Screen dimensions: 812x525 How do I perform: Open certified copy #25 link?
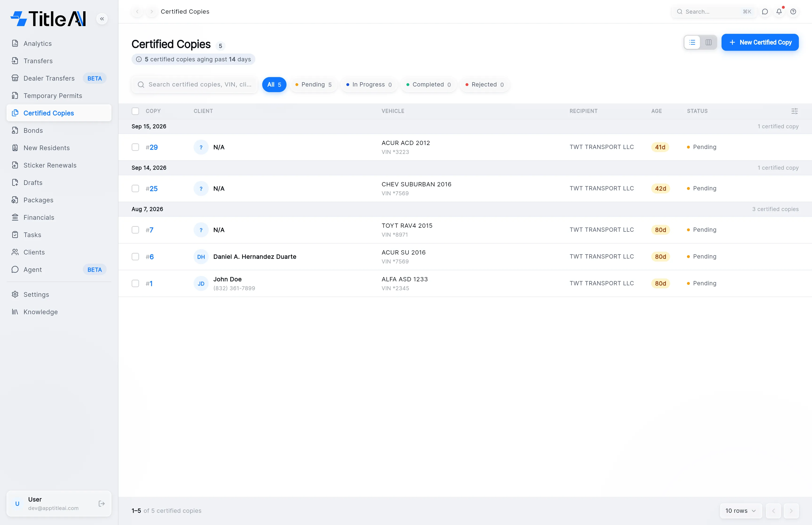[x=152, y=188]
